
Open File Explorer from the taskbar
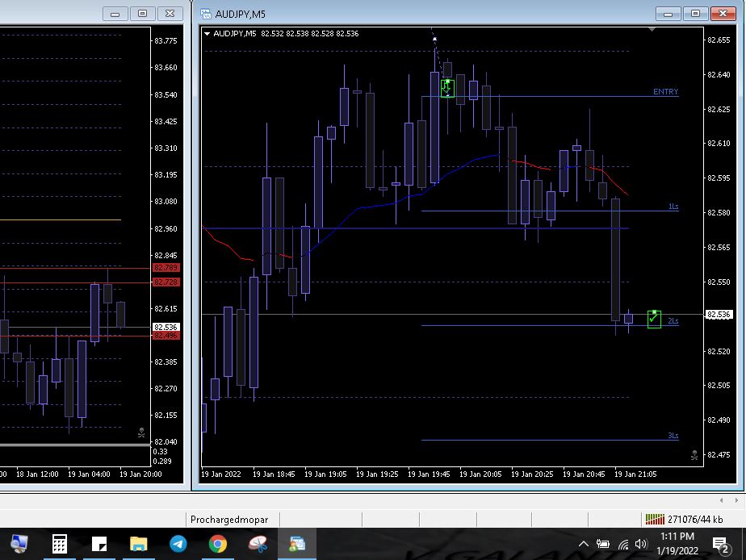click(138, 544)
